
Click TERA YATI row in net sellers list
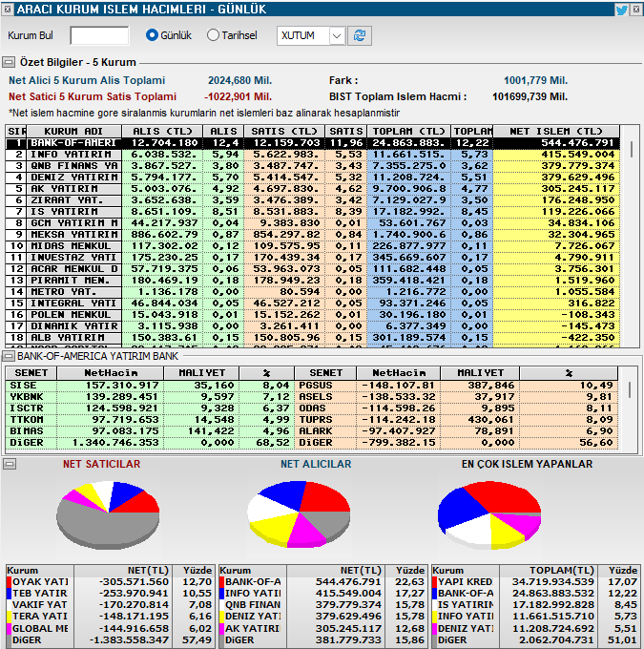[x=111, y=617]
